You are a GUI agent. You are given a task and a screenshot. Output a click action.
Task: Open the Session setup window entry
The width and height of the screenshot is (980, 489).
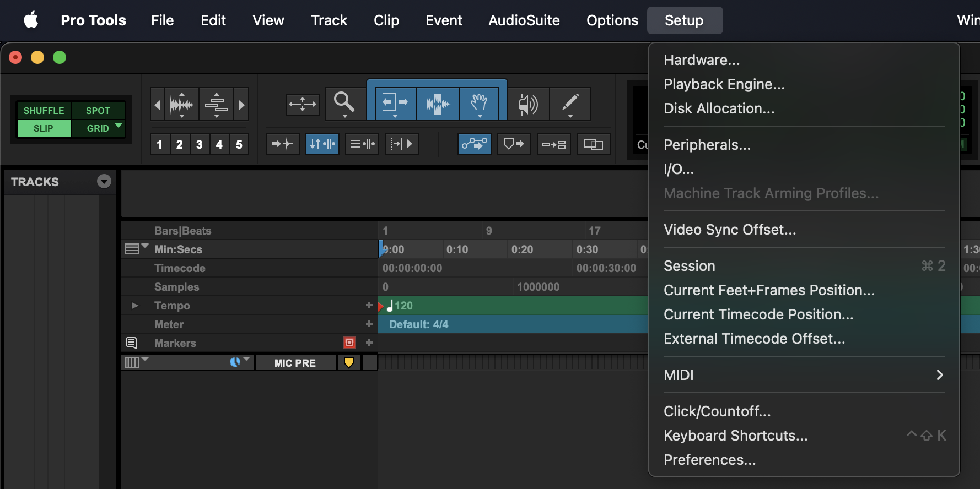pyautogui.click(x=804, y=266)
